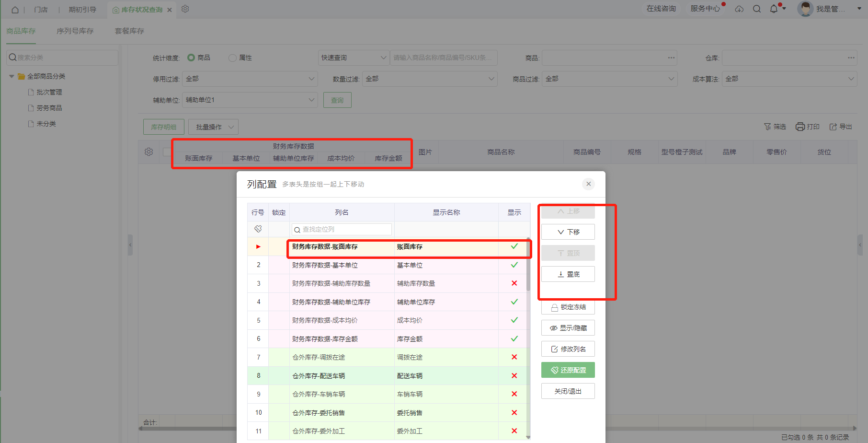Select the 仓外库存-委托销售 row

point(388,412)
